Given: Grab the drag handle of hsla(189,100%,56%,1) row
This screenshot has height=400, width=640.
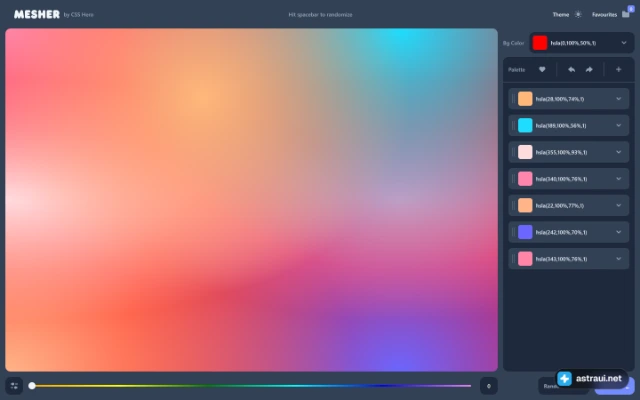Looking at the screenshot, I should tap(513, 125).
